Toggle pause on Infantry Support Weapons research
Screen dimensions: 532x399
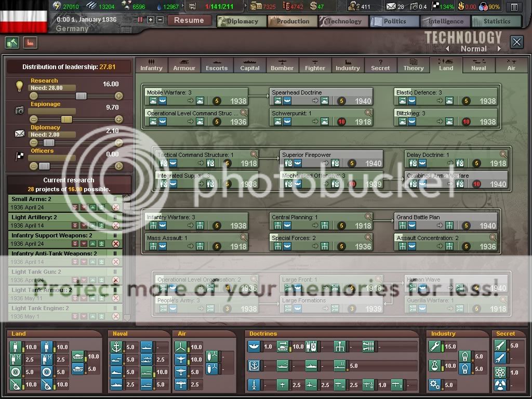point(115,235)
